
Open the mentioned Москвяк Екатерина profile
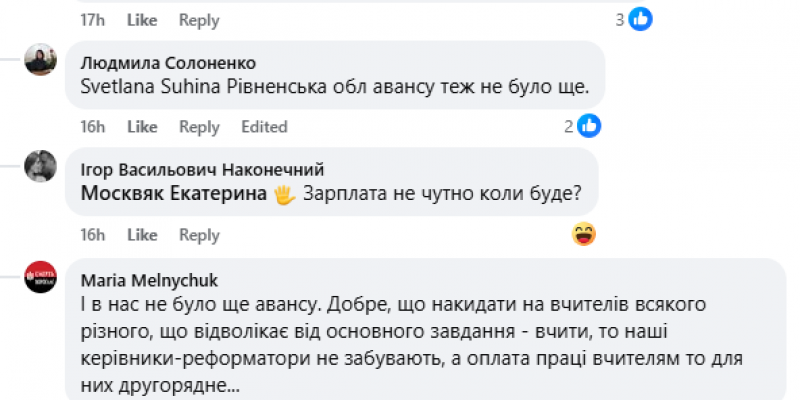(x=172, y=195)
